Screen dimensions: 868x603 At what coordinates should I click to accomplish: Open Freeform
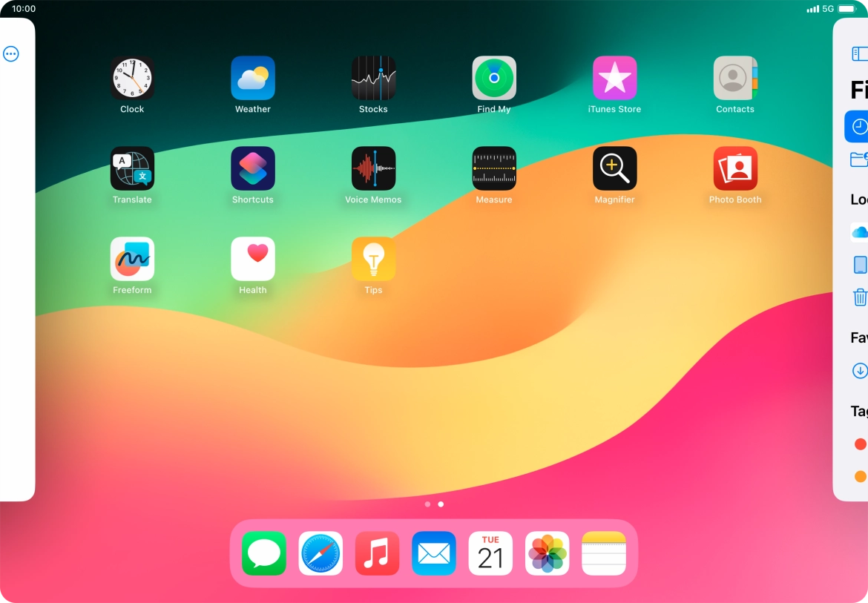(x=132, y=259)
